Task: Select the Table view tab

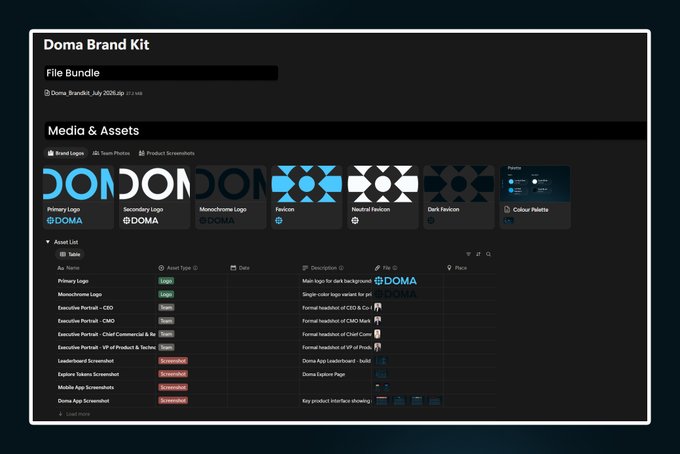Action: [x=70, y=254]
